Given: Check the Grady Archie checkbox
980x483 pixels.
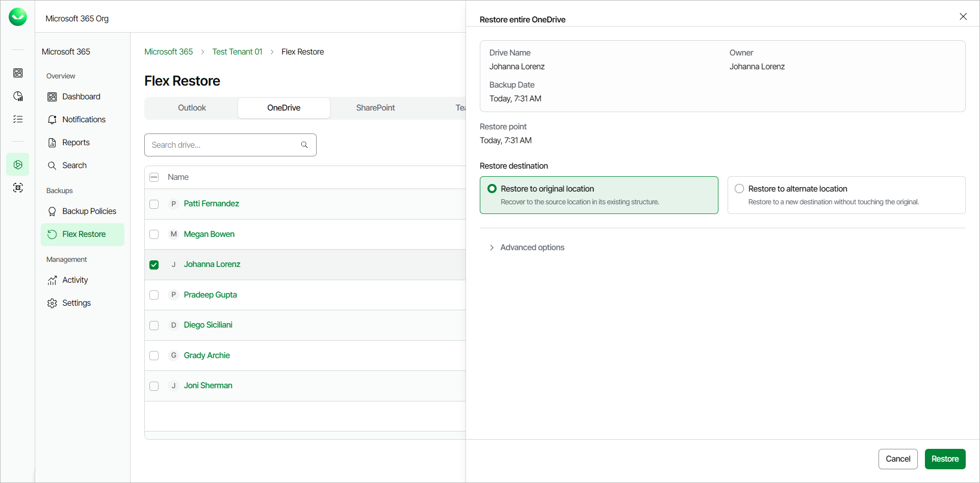Looking at the screenshot, I should (154, 356).
